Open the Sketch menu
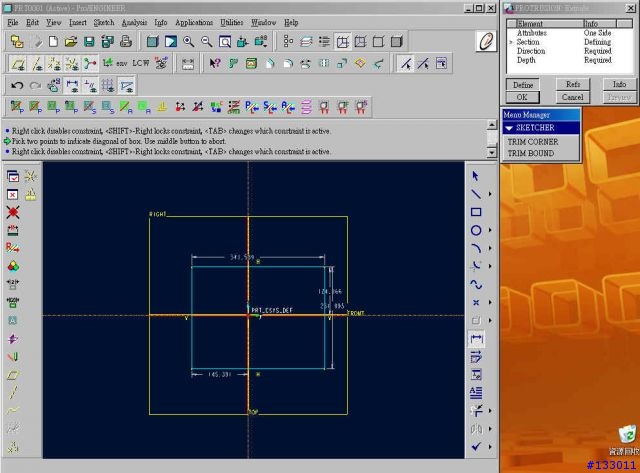Screen dimensions: 640x473 (104, 22)
